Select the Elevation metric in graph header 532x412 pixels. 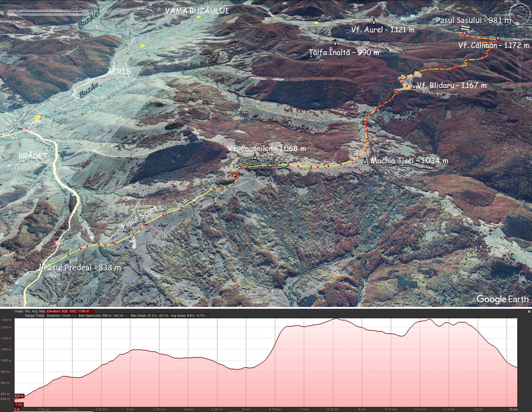[67, 311]
